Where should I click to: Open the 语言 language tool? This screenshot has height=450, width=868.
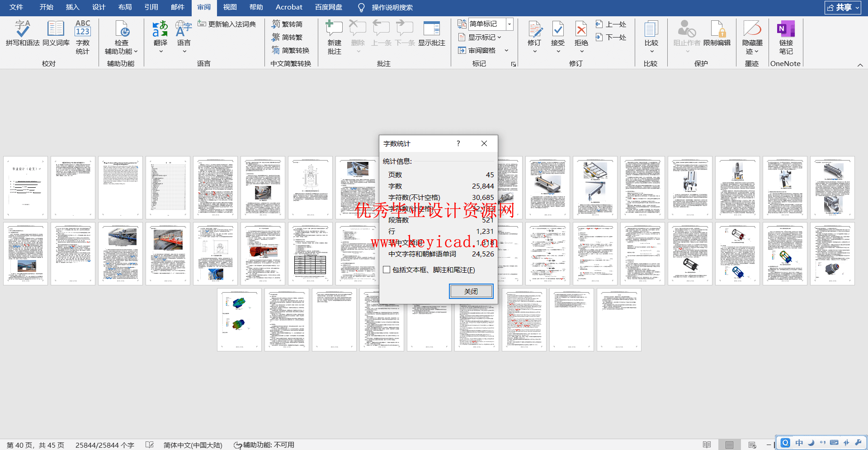(184, 38)
